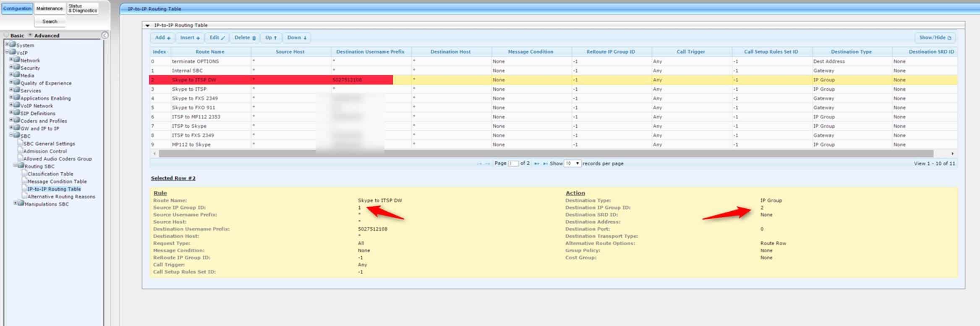The width and height of the screenshot is (980, 326).
Task: Sort by Destination Type column header
Action: (851, 52)
